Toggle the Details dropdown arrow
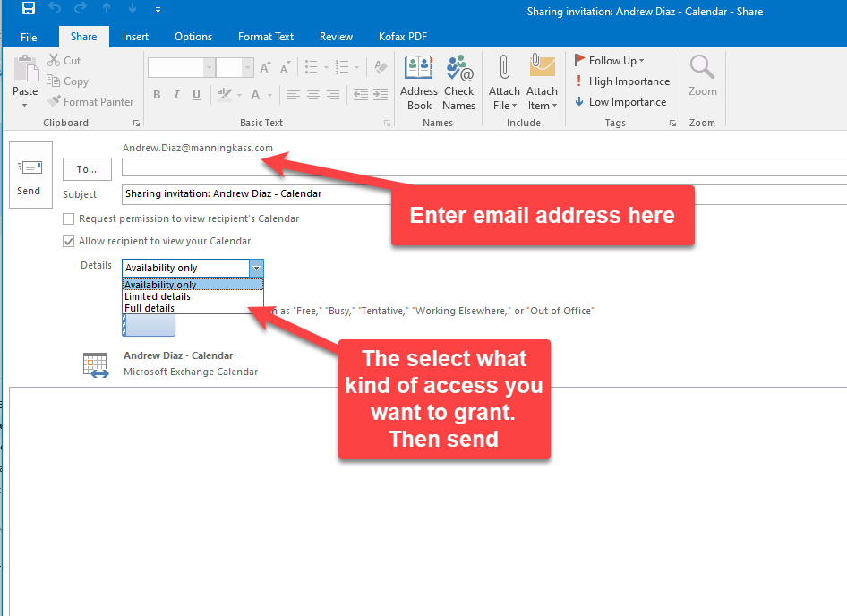Viewport: 847px width, 616px height. 256,268
